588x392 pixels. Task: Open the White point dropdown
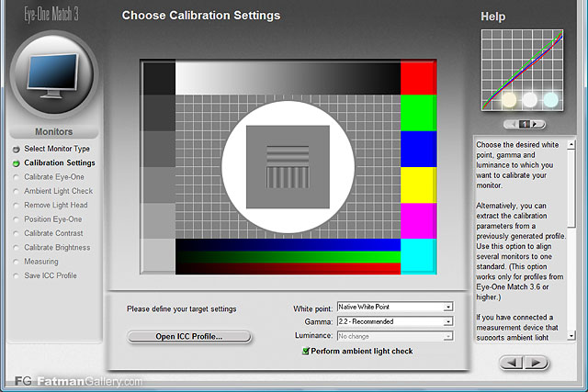[x=447, y=308]
